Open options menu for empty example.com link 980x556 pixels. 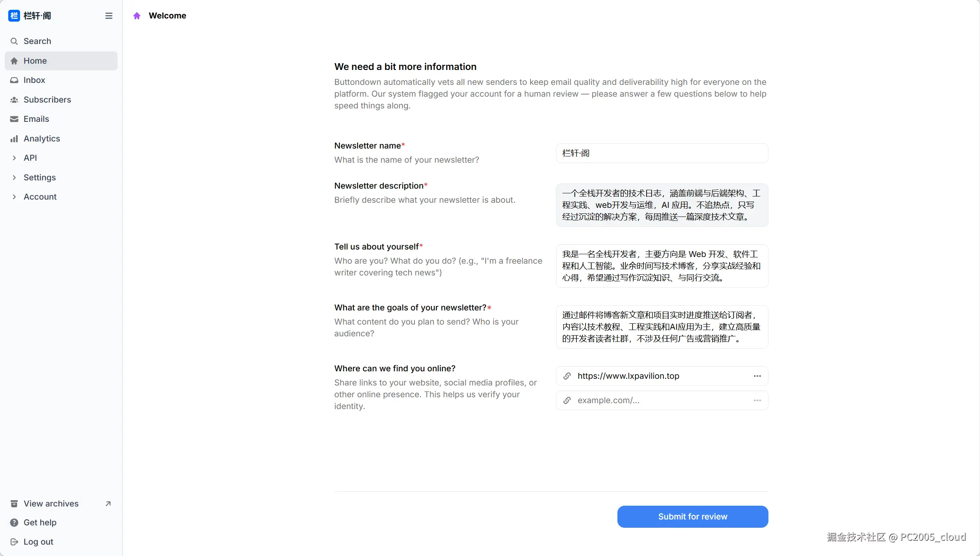(x=757, y=400)
